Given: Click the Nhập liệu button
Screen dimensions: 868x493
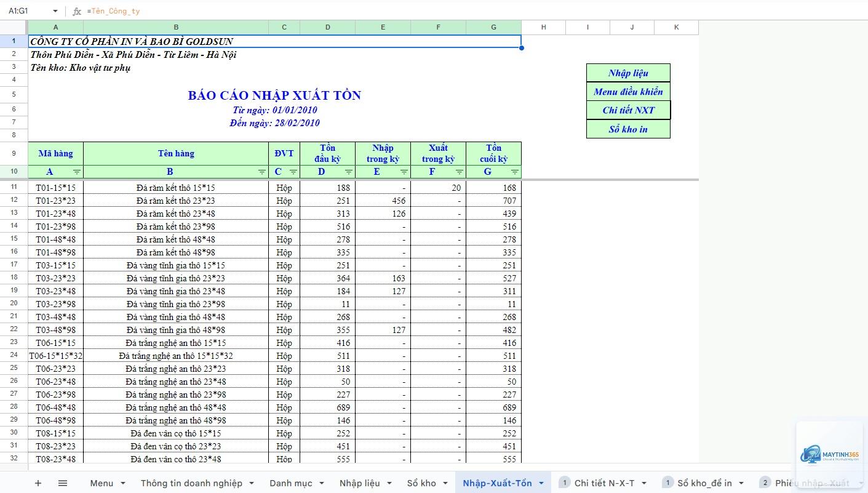Looking at the screenshot, I should point(628,73).
